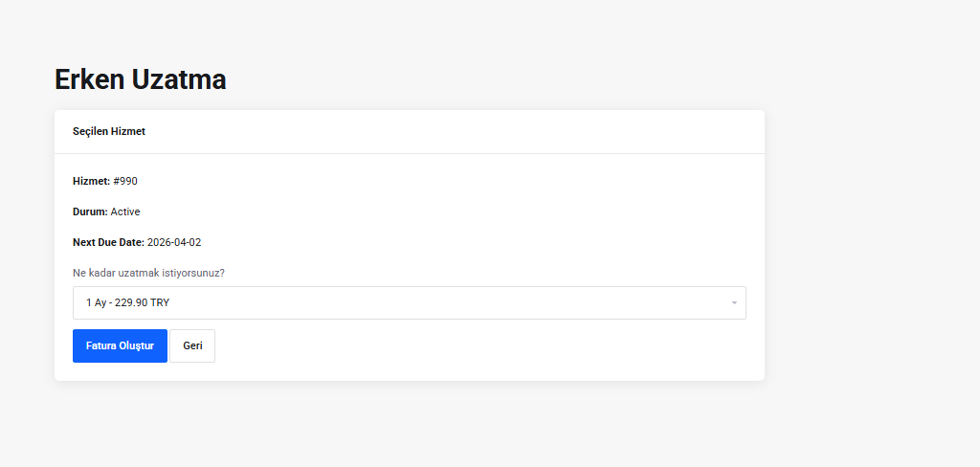The image size is (980, 467).
Task: Click the 'Next Due Date:' label
Action: [108, 242]
